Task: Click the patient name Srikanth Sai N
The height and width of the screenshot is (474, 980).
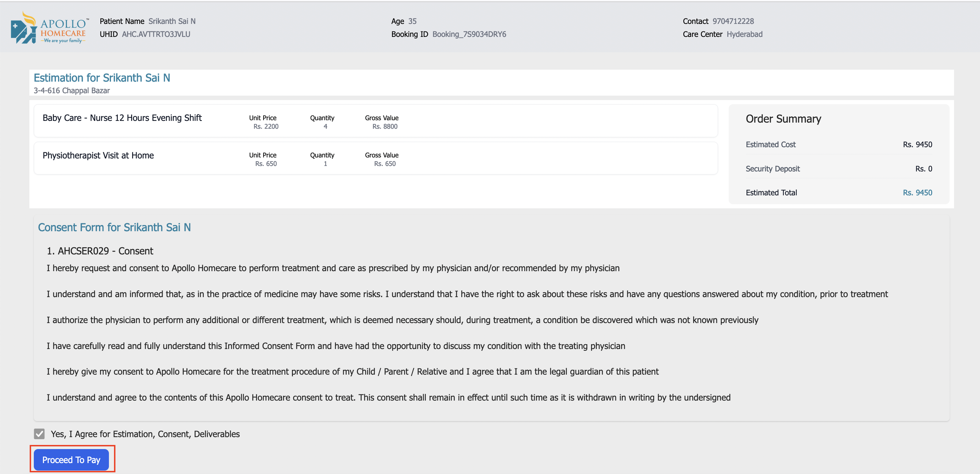Action: (171, 21)
